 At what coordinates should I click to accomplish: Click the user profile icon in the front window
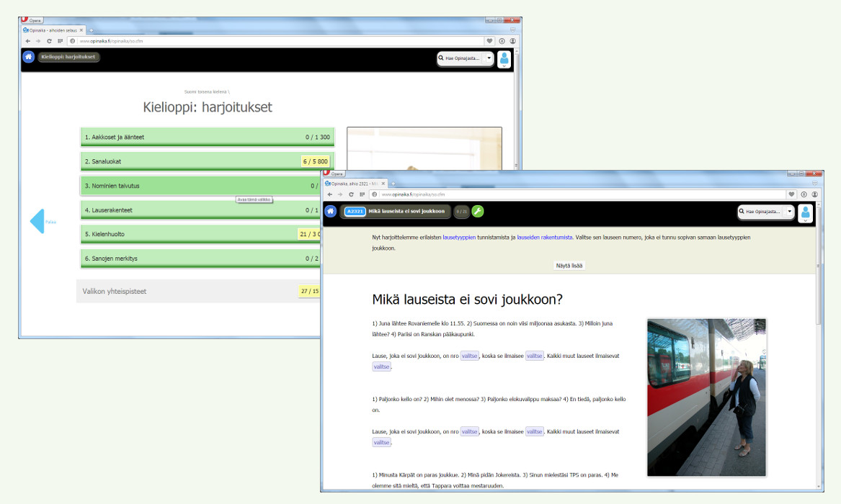[805, 213]
